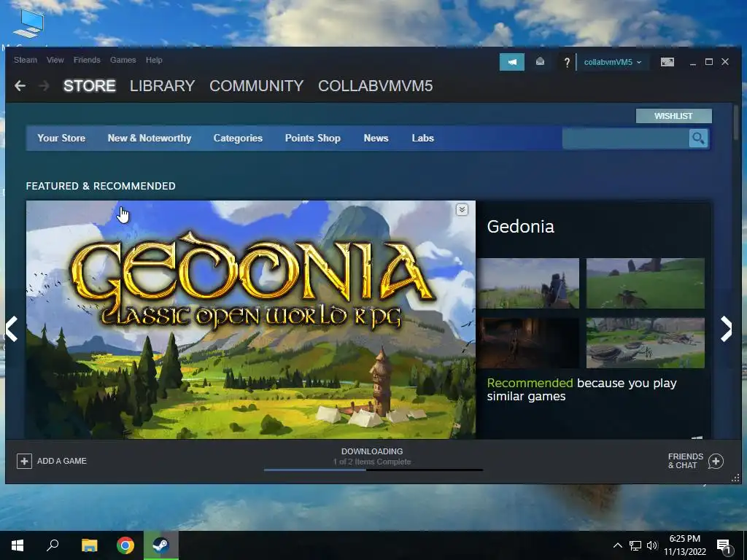Click the Steam back navigation arrow
747x560 pixels.
click(x=20, y=86)
